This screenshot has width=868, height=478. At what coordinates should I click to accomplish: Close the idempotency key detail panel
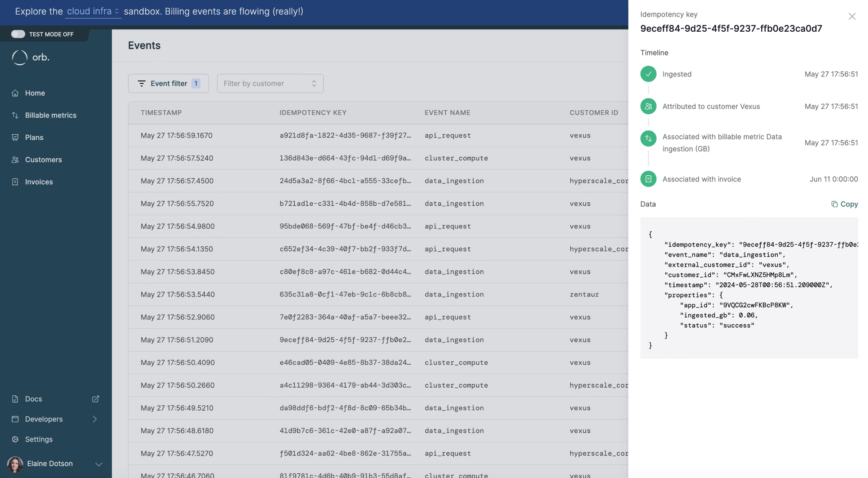tap(852, 16)
